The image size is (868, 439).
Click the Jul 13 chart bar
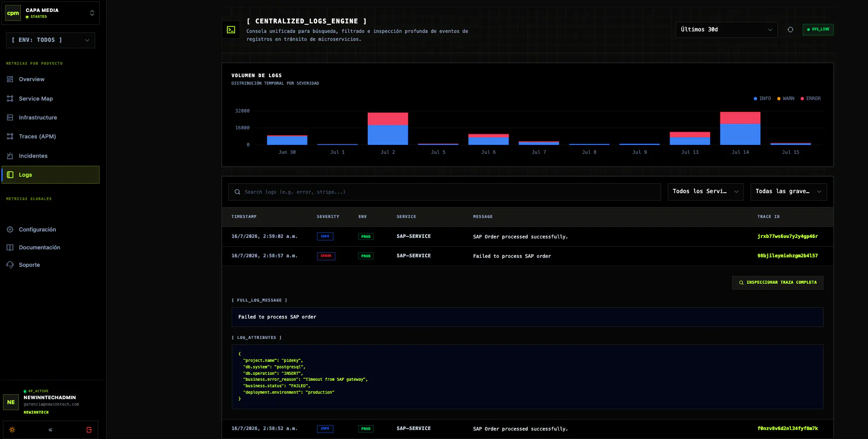coord(690,138)
